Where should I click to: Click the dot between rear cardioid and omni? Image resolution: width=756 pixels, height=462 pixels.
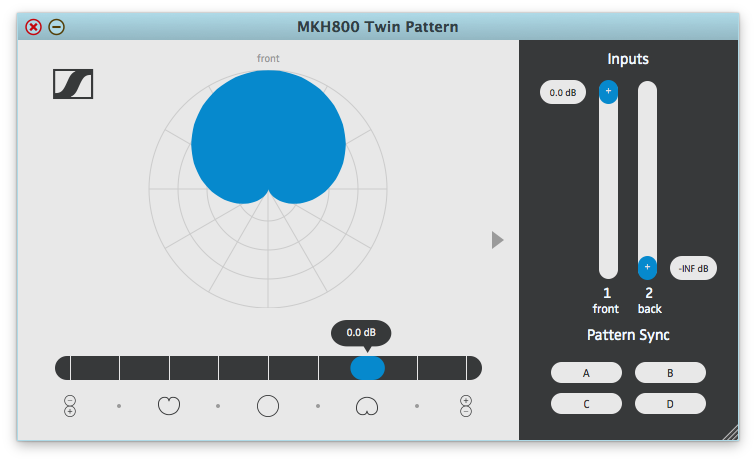coord(218,406)
